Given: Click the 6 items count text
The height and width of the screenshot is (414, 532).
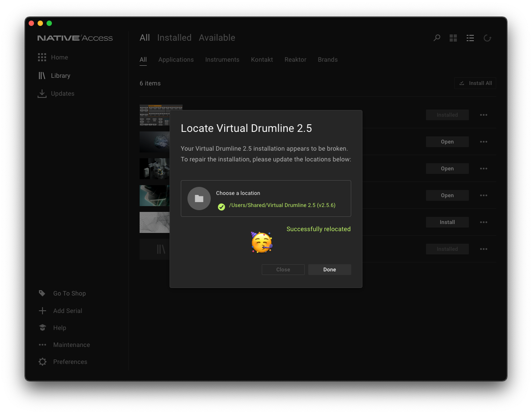Looking at the screenshot, I should click(150, 83).
